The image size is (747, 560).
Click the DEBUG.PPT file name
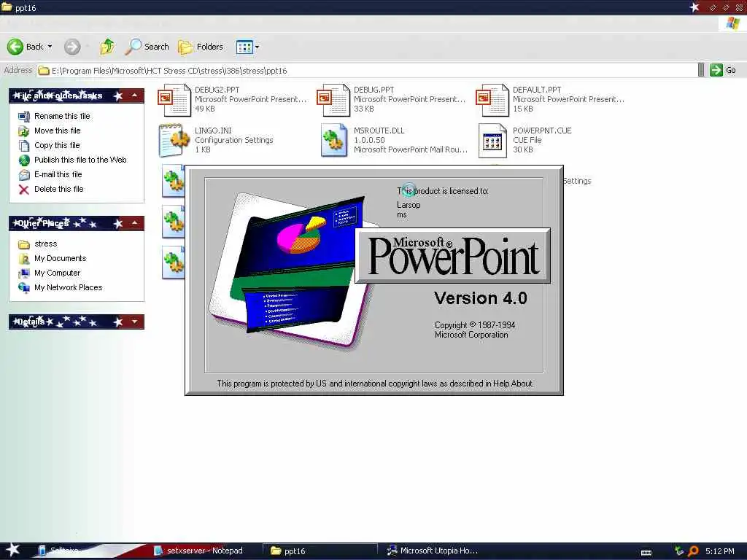pos(374,90)
